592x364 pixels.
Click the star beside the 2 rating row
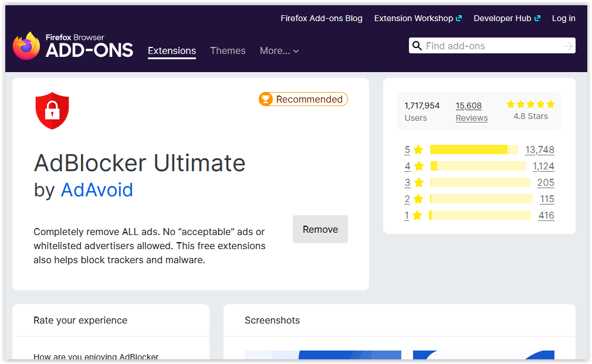pos(418,199)
